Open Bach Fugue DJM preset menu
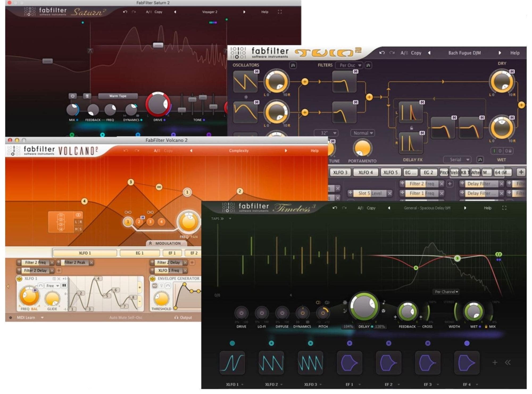 point(464,53)
